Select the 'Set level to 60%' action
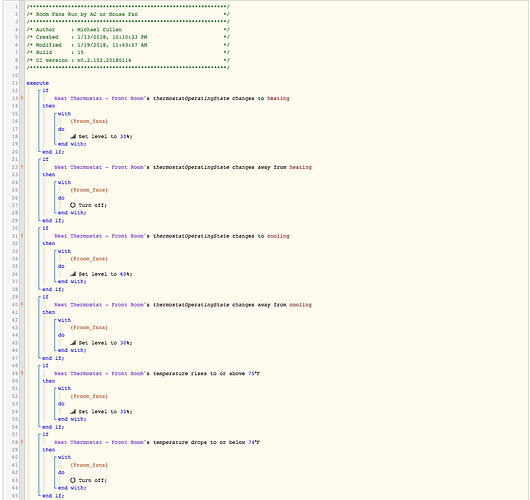 coord(105,274)
